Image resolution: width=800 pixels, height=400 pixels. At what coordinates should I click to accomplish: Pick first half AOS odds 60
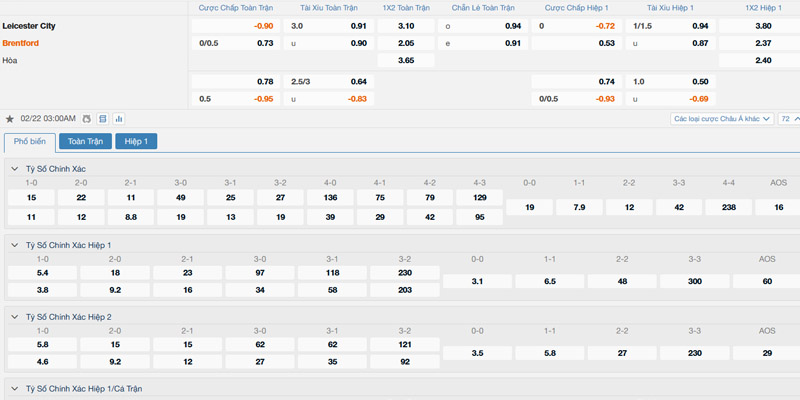pyautogui.click(x=767, y=281)
